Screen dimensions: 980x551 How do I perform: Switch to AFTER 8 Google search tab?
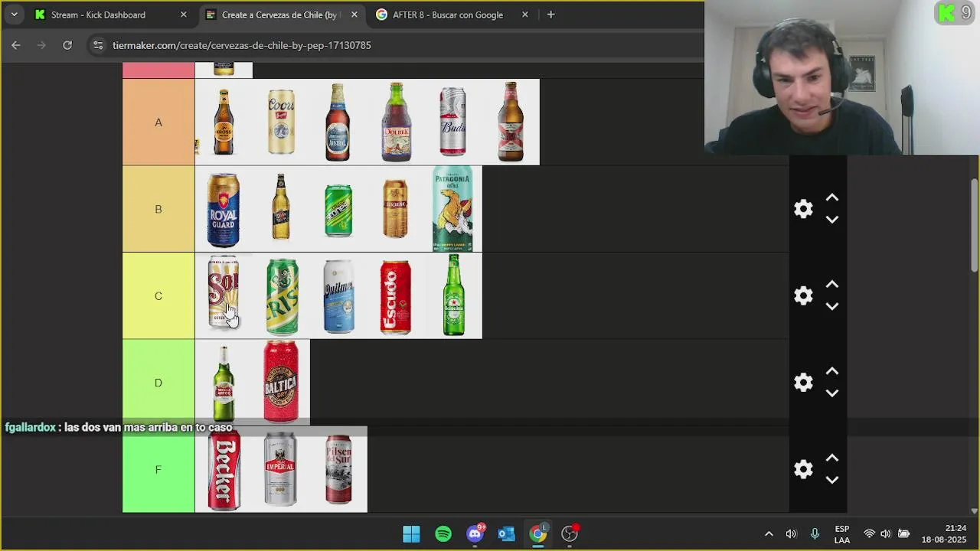452,15
